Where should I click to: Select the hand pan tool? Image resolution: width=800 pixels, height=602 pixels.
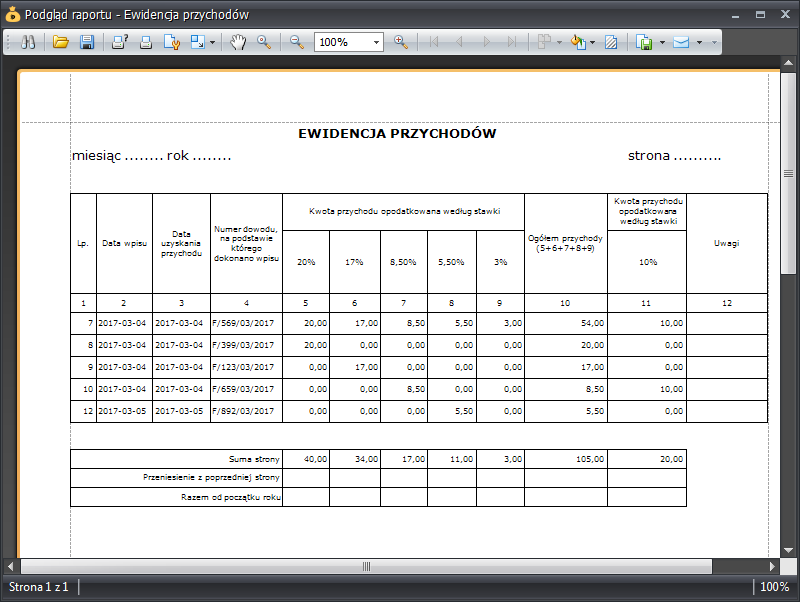(238, 42)
